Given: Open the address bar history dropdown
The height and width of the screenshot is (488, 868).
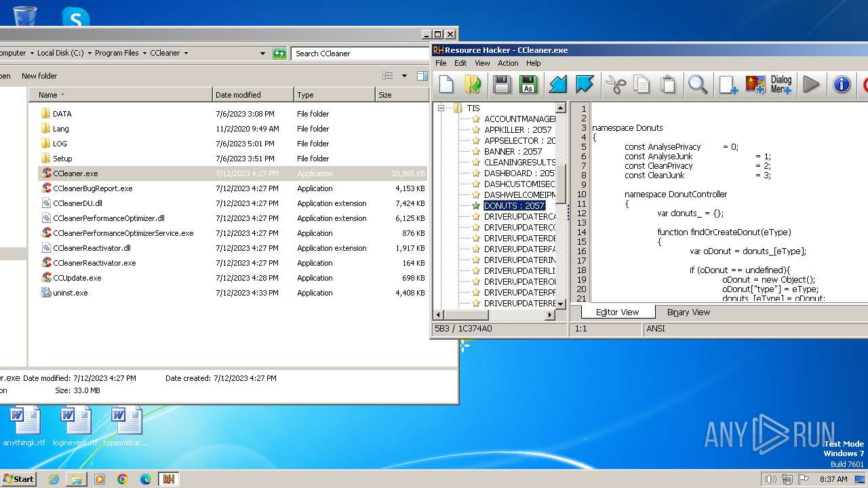Looking at the screenshot, I should click(263, 54).
